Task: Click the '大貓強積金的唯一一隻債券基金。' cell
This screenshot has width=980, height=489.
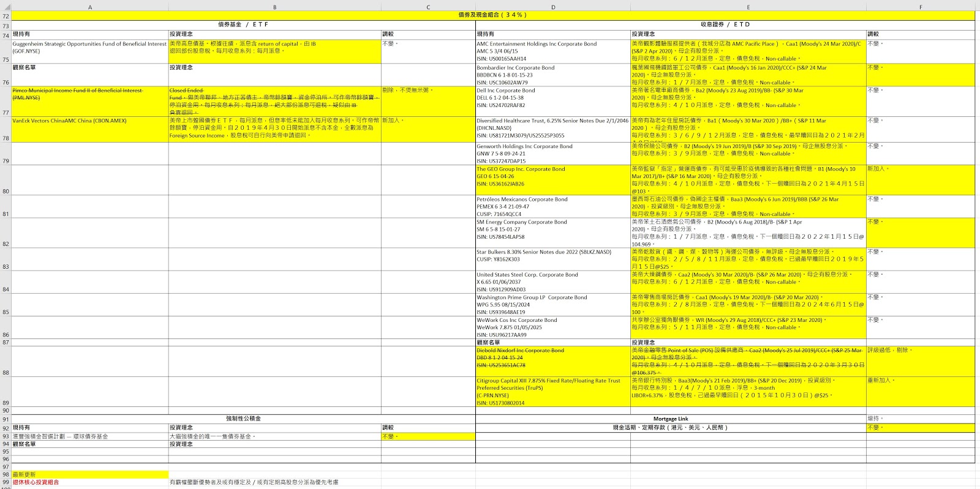Action: click(x=274, y=436)
